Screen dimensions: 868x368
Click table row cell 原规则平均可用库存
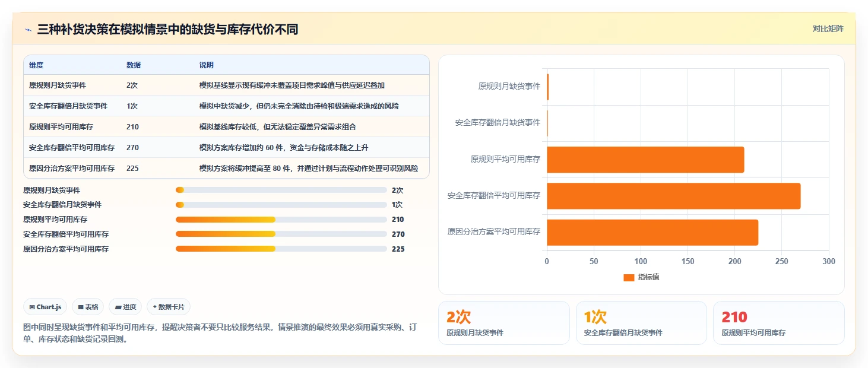coord(61,127)
